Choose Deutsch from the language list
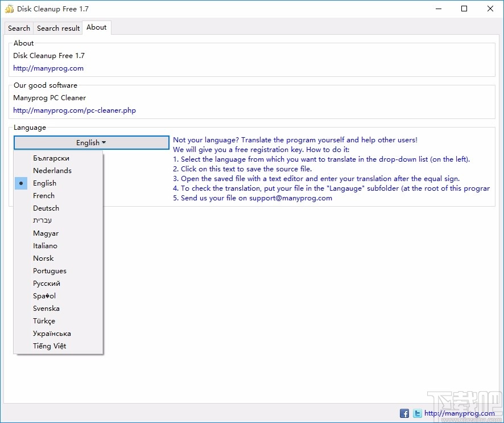Screen dimensions: 504x423 tap(58, 208)
